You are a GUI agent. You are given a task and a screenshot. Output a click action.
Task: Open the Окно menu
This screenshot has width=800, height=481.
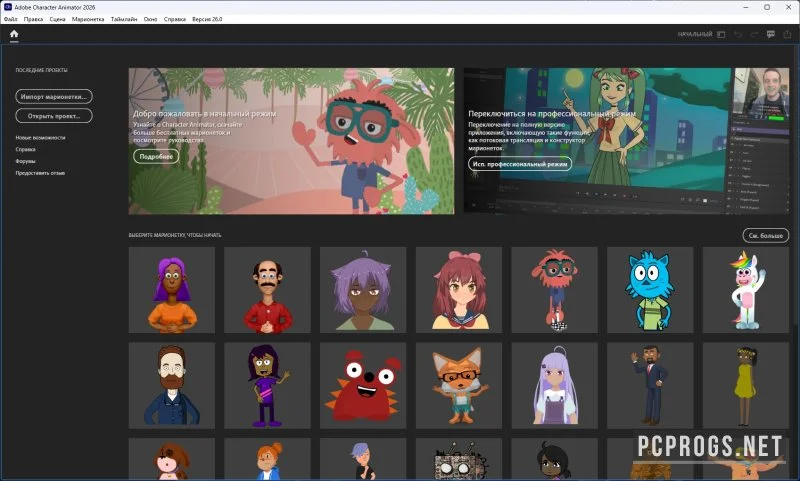pos(151,19)
